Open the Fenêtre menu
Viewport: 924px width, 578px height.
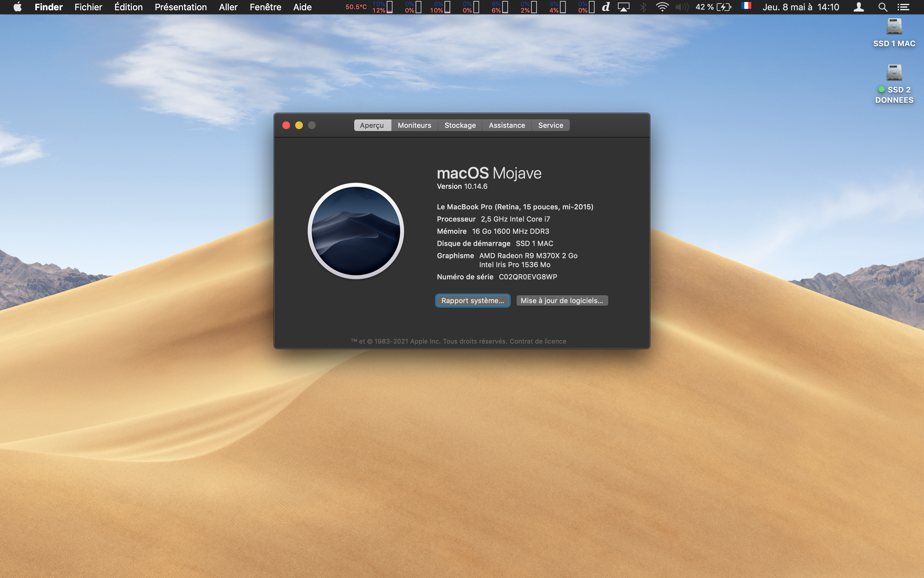265,7
